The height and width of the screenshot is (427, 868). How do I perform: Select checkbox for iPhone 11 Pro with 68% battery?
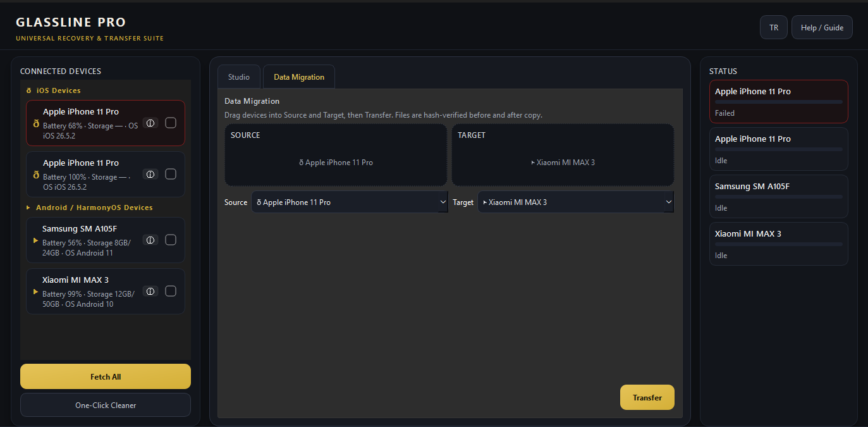point(171,123)
